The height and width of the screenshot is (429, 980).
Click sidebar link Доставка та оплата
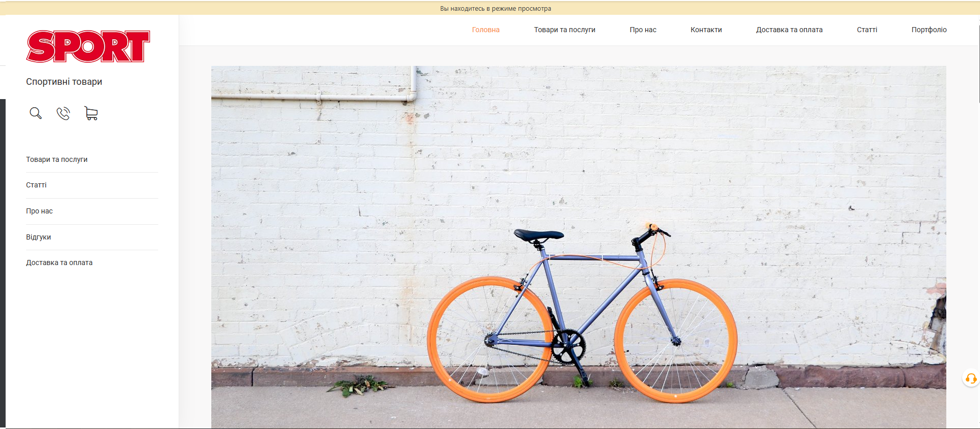click(59, 263)
